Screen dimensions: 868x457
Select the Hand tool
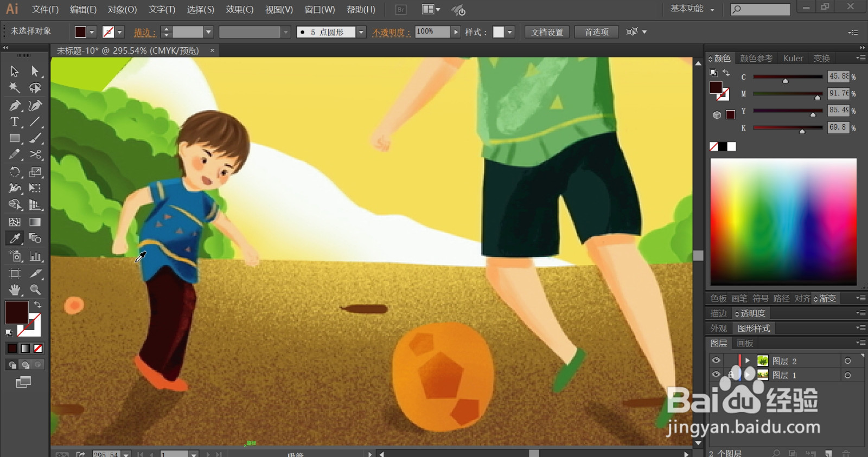coord(15,289)
